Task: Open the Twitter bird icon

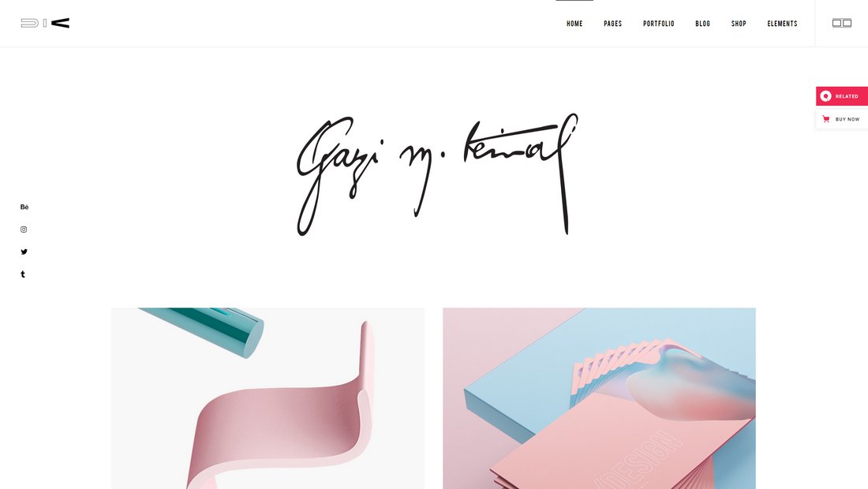Action: click(x=24, y=252)
